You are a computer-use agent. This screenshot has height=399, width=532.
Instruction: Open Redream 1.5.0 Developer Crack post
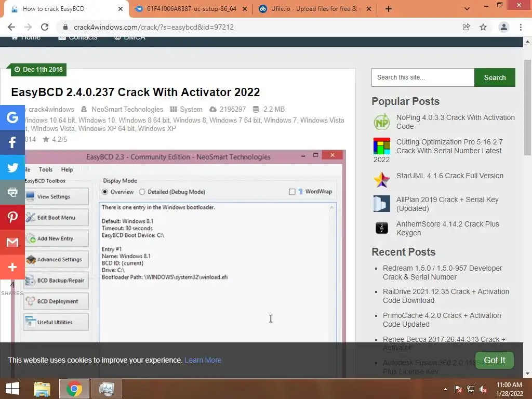pyautogui.click(x=443, y=272)
